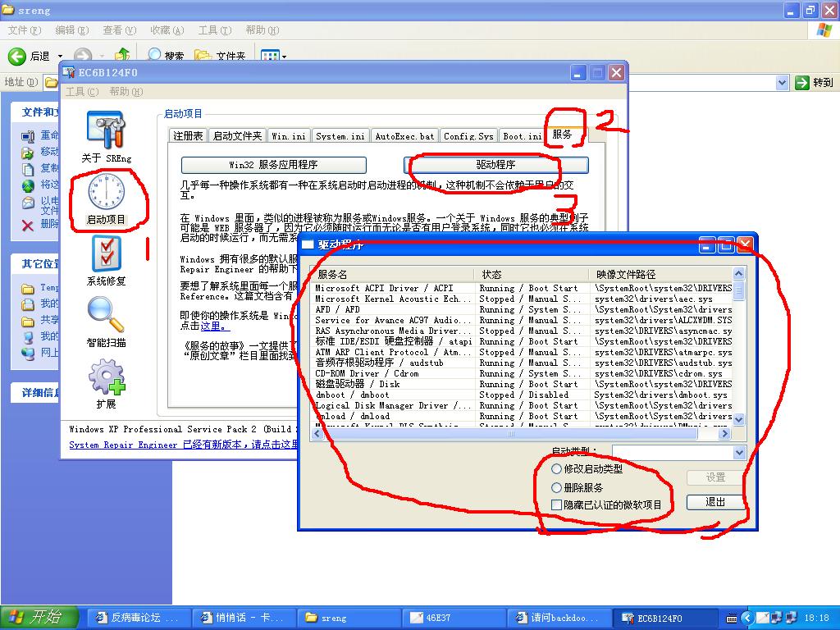Switch to the 注册表 tab

[x=188, y=136]
